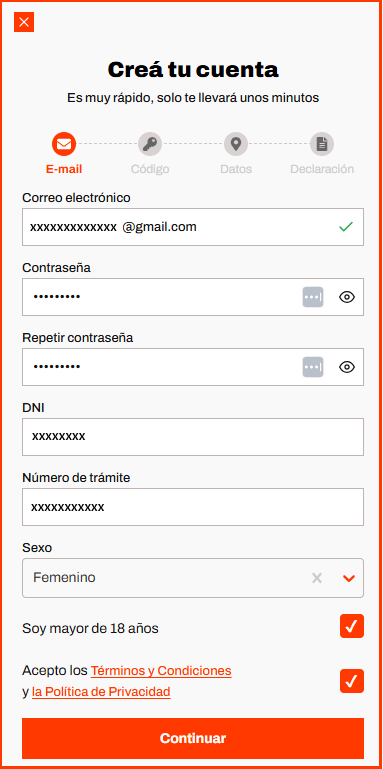Clear the Femenino selection with the X
Image resolution: width=383 pixels, height=769 pixels.
tap(317, 578)
